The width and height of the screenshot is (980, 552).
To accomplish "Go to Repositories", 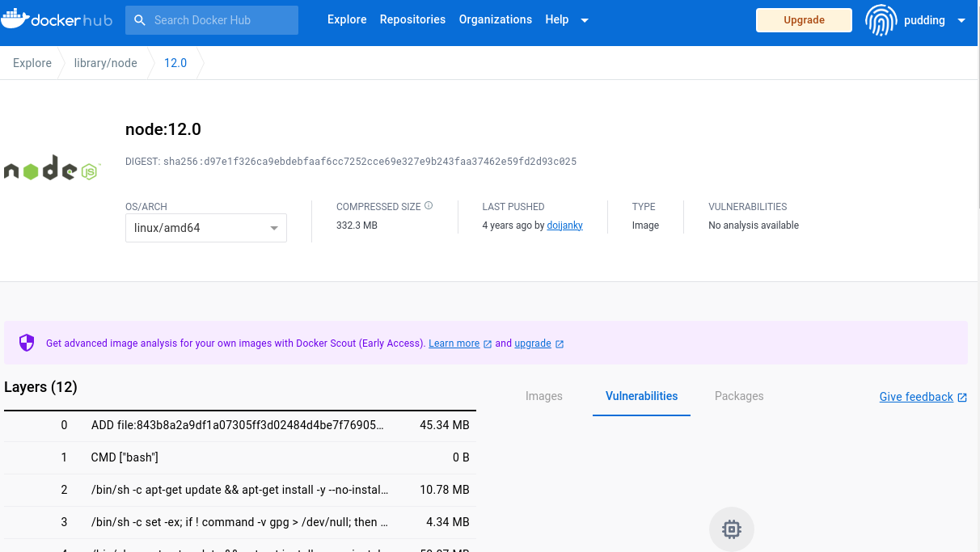I will click(412, 19).
